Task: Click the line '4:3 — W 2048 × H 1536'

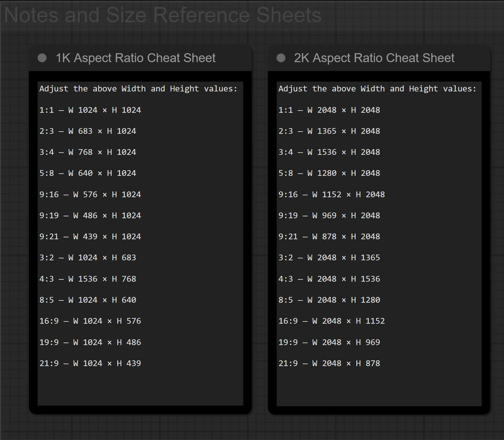Action: pyautogui.click(x=329, y=279)
